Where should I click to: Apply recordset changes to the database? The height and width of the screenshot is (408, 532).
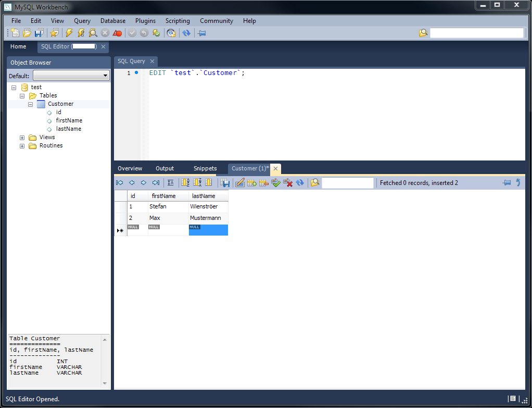(276, 183)
